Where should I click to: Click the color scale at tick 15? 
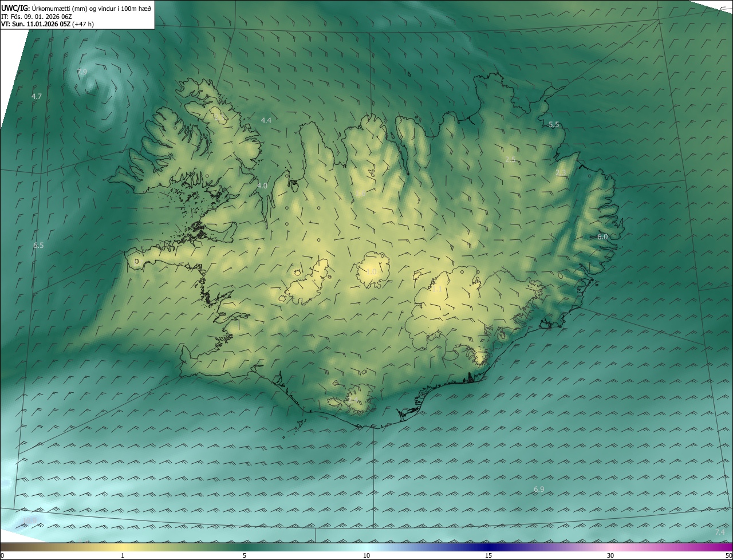click(x=488, y=556)
